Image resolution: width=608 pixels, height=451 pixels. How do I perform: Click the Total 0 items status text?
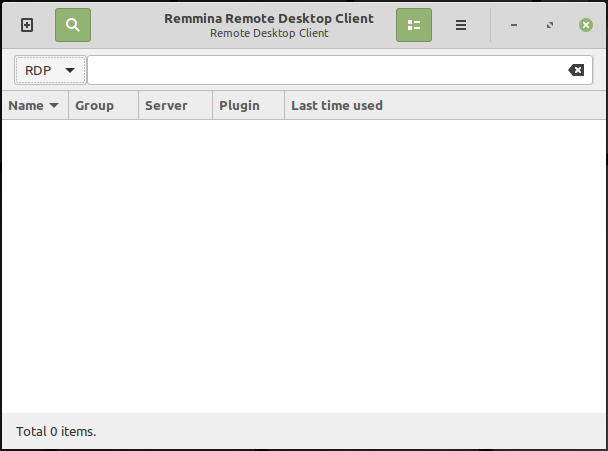56,432
